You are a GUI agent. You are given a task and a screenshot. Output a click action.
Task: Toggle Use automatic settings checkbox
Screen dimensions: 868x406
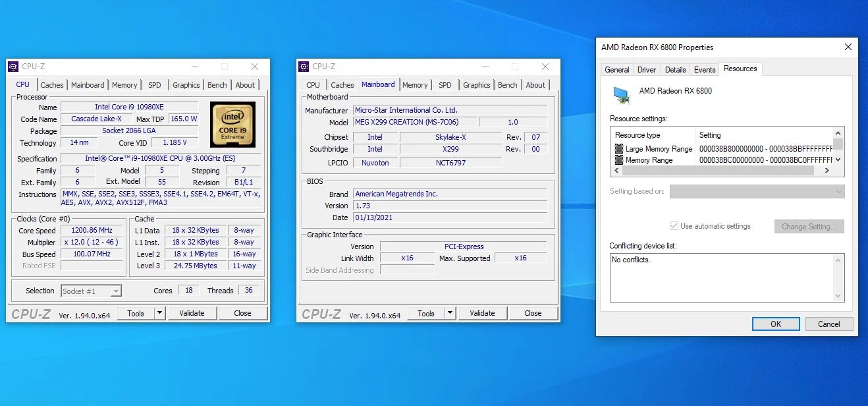674,226
